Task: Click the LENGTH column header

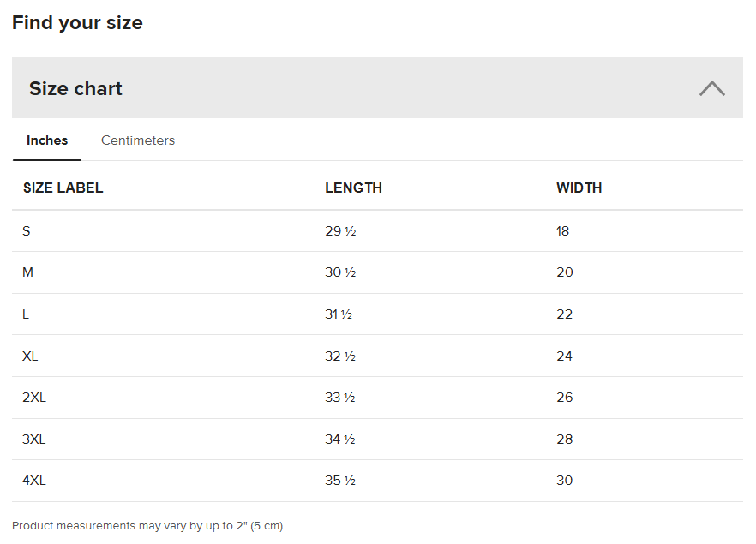Action: pyautogui.click(x=353, y=188)
